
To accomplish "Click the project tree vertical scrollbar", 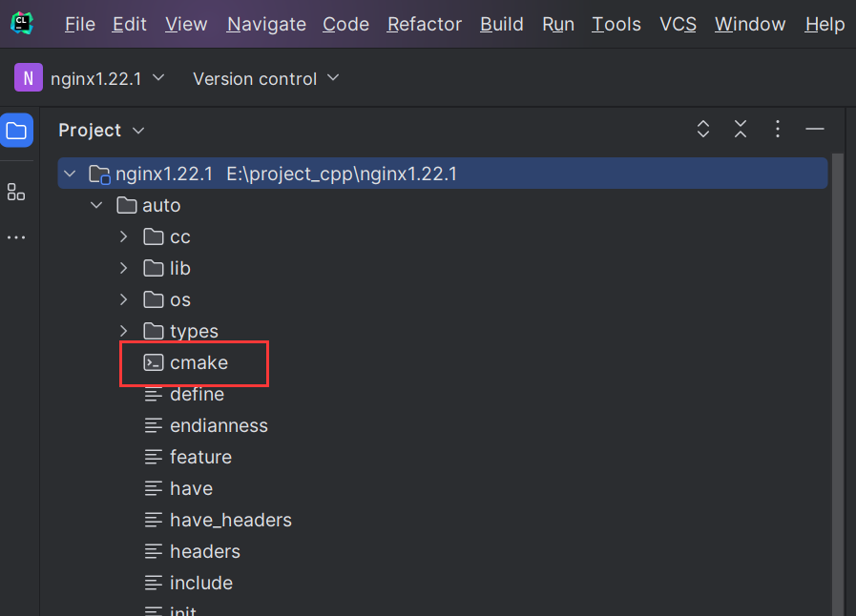I will pos(838,384).
